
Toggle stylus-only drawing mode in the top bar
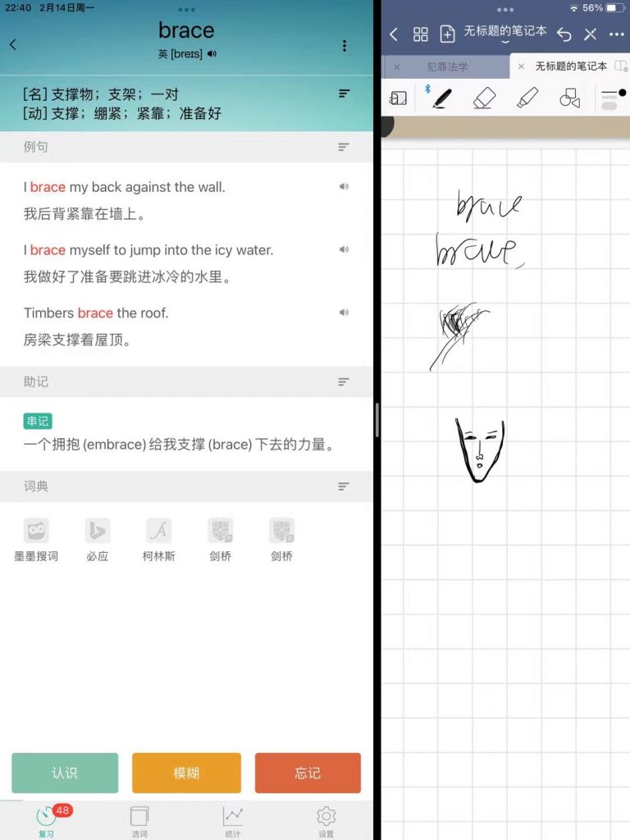tap(590, 34)
